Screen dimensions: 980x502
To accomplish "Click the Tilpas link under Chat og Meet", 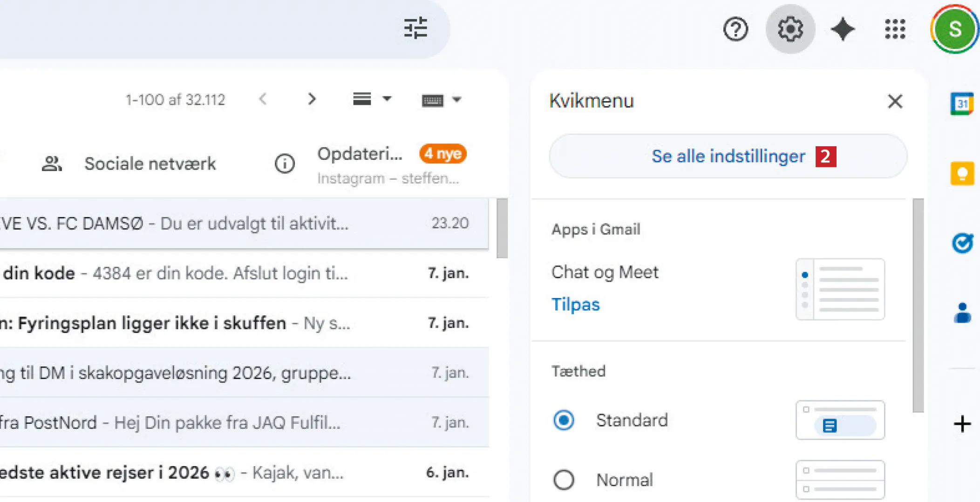I will (x=575, y=305).
